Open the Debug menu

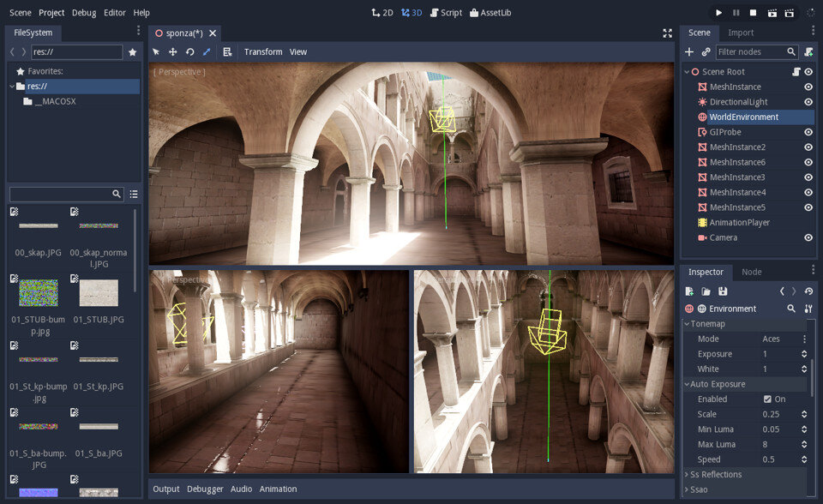[x=84, y=13]
